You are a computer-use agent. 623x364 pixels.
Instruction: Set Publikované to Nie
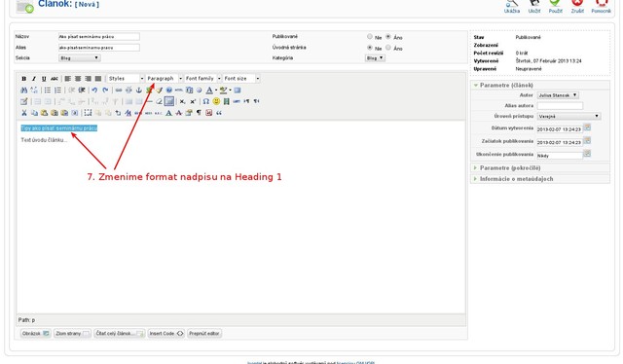click(x=370, y=37)
